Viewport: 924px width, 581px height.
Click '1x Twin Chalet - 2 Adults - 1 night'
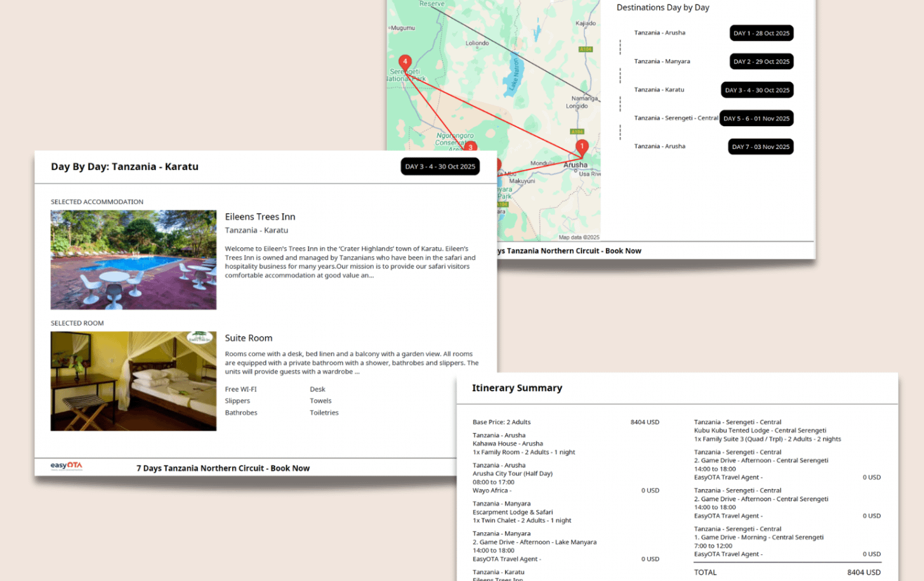(x=522, y=521)
